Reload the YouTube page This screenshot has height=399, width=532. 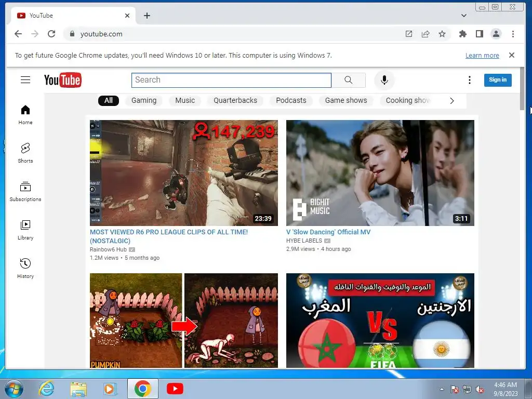pos(51,34)
